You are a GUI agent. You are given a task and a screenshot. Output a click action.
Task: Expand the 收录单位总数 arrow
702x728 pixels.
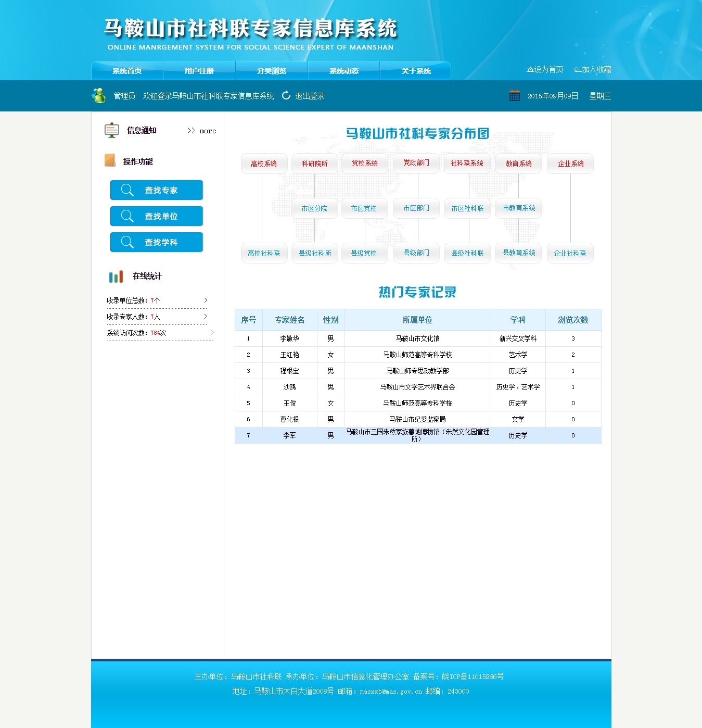[x=206, y=300]
